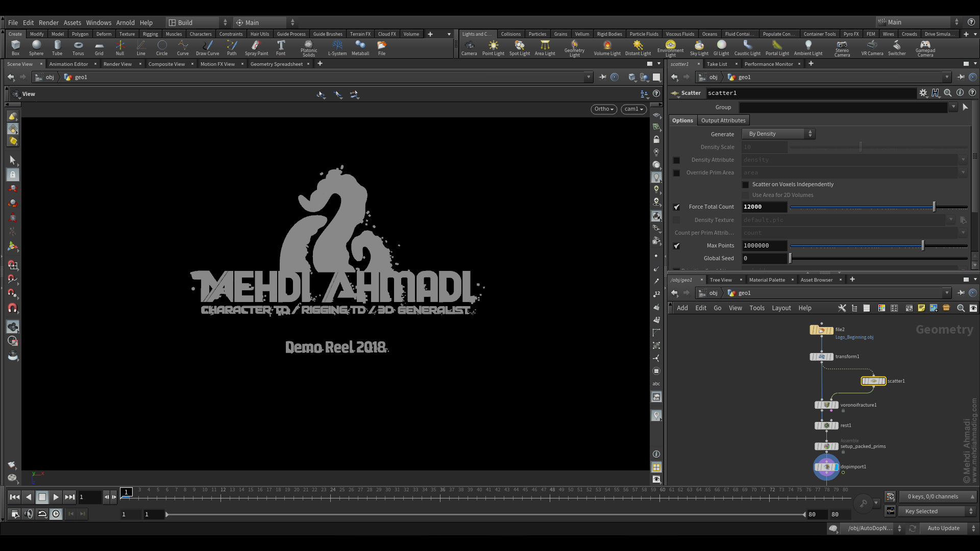
Task: Toggle the Override Prim Area checkbox
Action: coord(676,173)
